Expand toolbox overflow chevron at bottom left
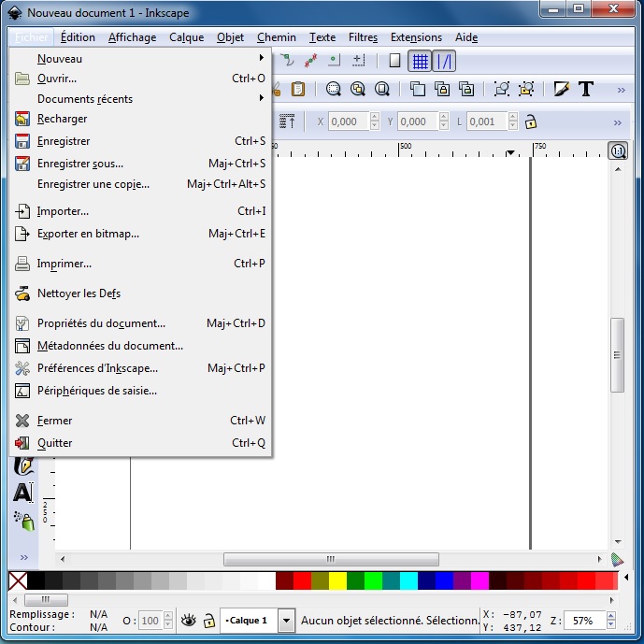 [x=24, y=557]
